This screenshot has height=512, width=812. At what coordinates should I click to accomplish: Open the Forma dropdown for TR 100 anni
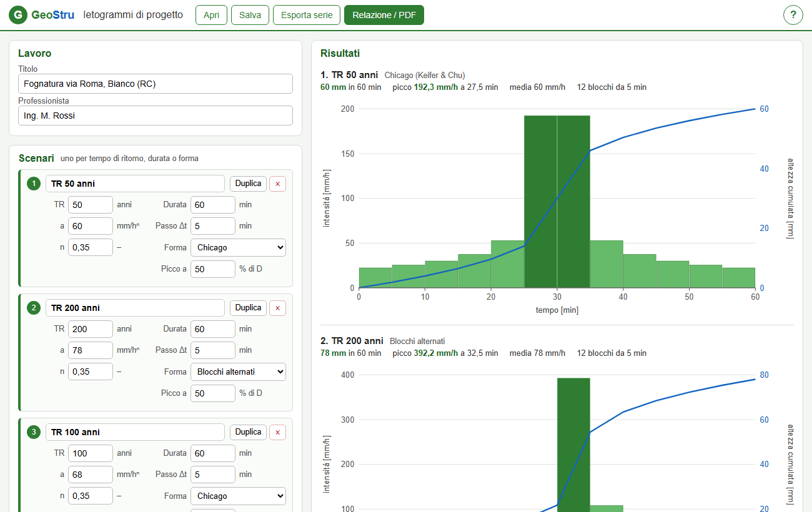(238, 496)
